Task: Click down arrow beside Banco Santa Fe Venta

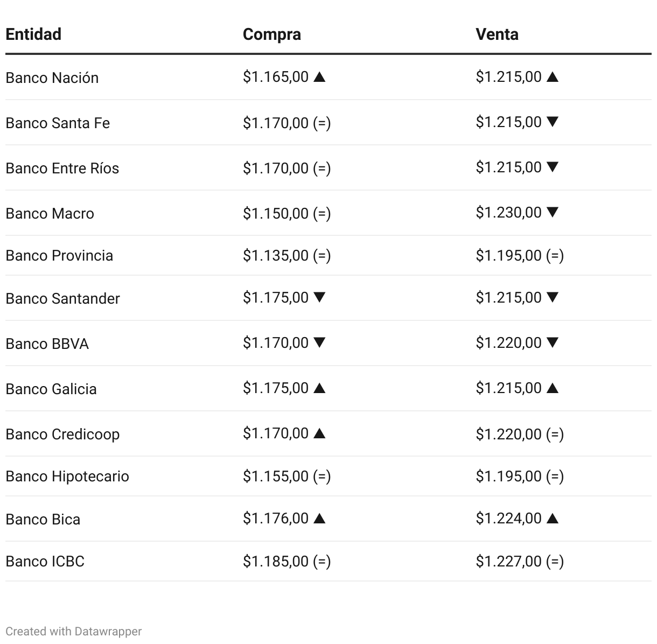Action: (x=552, y=122)
